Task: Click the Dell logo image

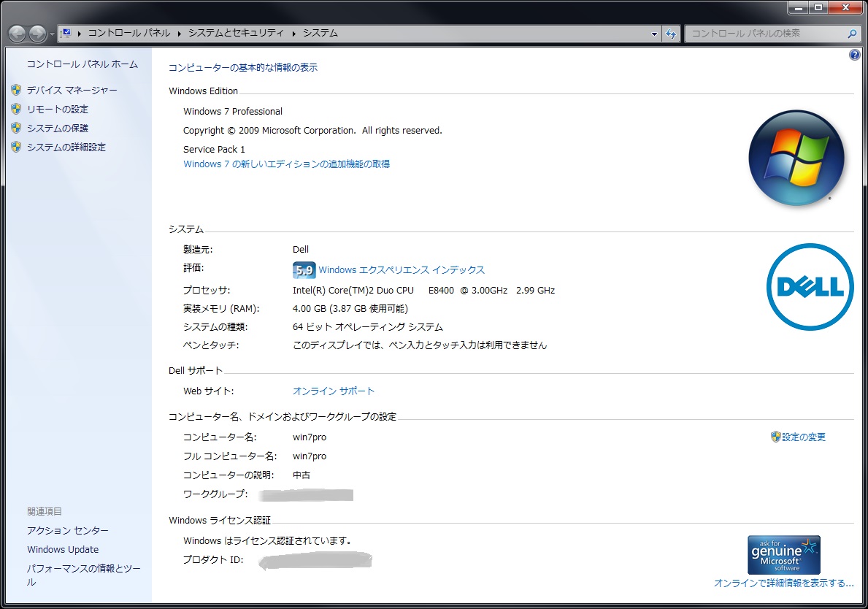Action: coord(810,287)
